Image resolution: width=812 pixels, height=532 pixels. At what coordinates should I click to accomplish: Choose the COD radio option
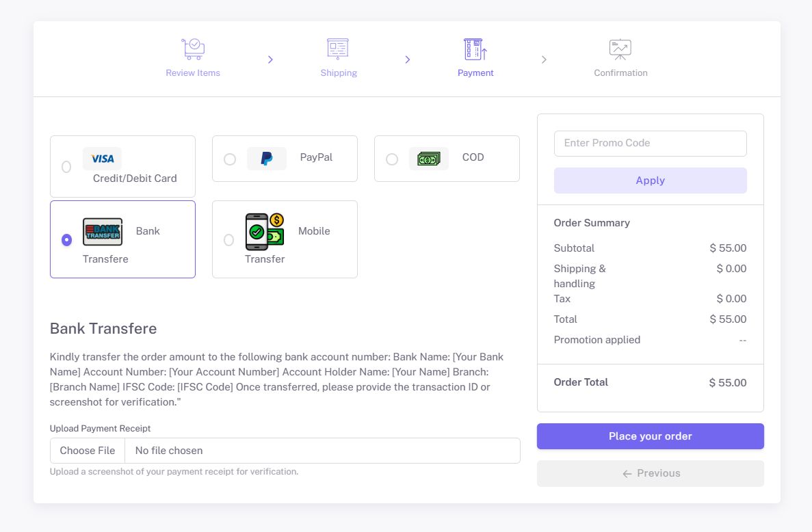[x=392, y=159]
